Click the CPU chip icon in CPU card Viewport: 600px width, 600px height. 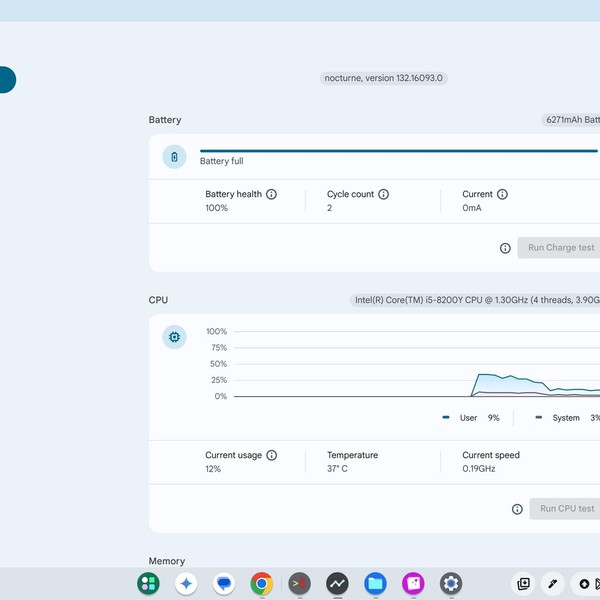174,337
